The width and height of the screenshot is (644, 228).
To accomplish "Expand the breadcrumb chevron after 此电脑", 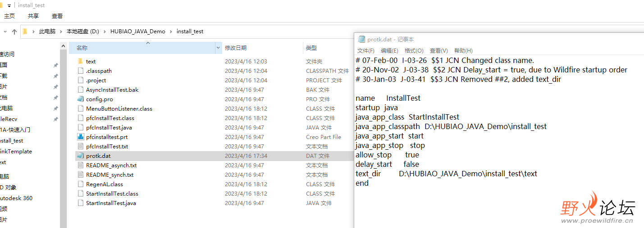I will coord(61,31).
